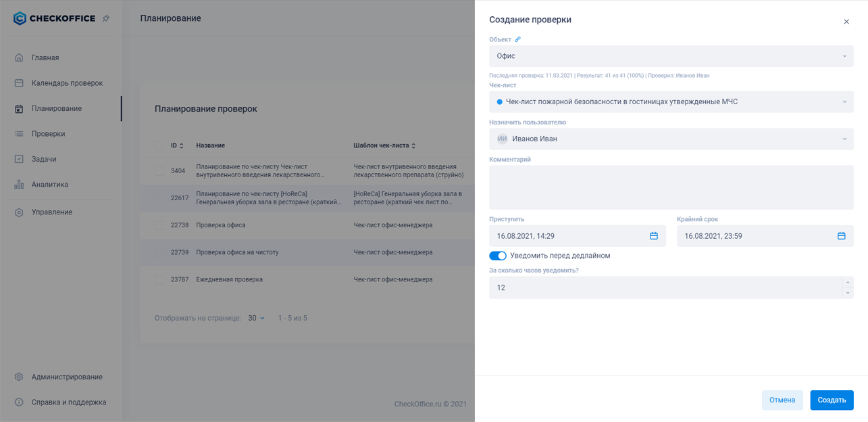This screenshot has width=868, height=422.
Task: Go to Календарь проверок in sidebar
Action: [66, 83]
